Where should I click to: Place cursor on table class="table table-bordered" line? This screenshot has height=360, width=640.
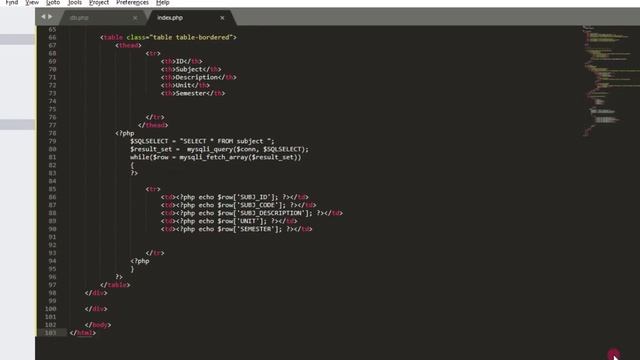168,37
